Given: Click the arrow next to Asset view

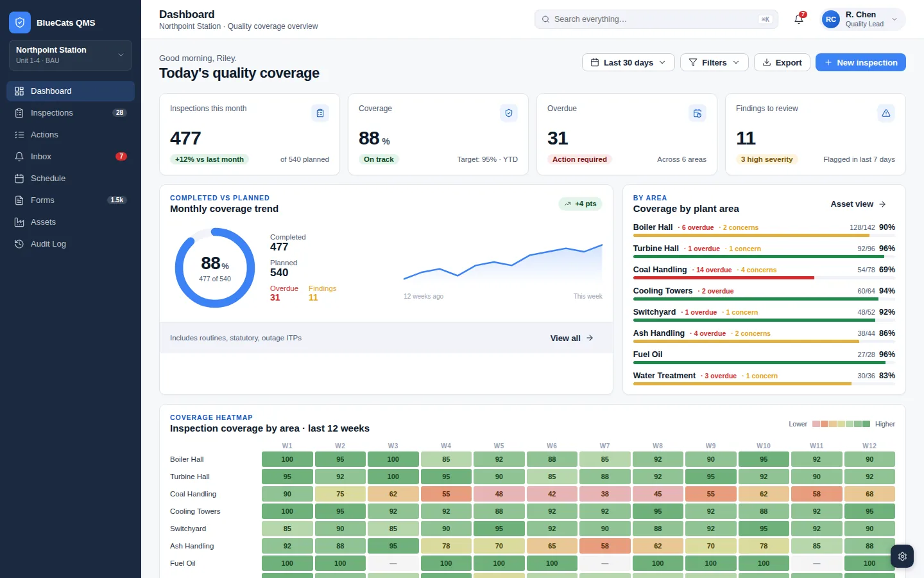Looking at the screenshot, I should [882, 204].
